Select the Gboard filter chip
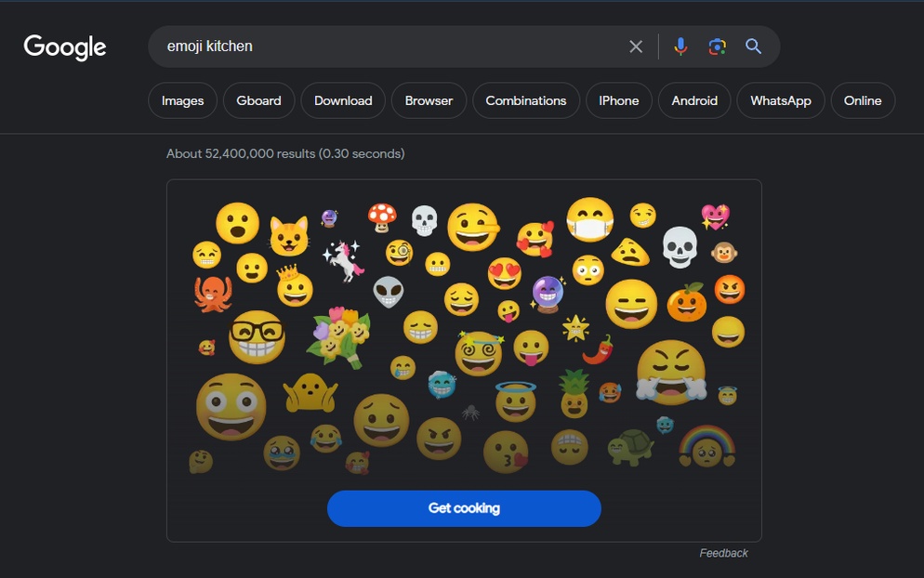This screenshot has width=924, height=578. click(x=258, y=100)
